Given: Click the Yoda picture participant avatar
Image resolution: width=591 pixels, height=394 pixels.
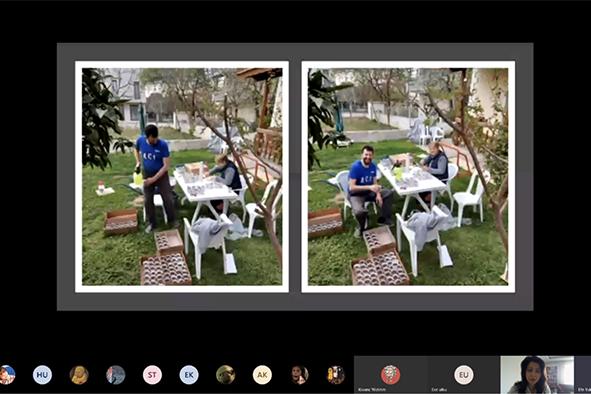Looking at the screenshot, I should 225,375.
